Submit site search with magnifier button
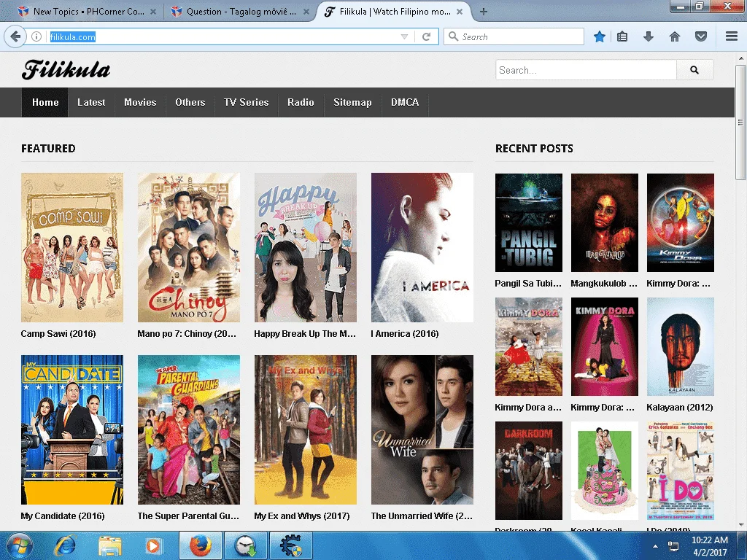The image size is (747, 560). pos(694,70)
